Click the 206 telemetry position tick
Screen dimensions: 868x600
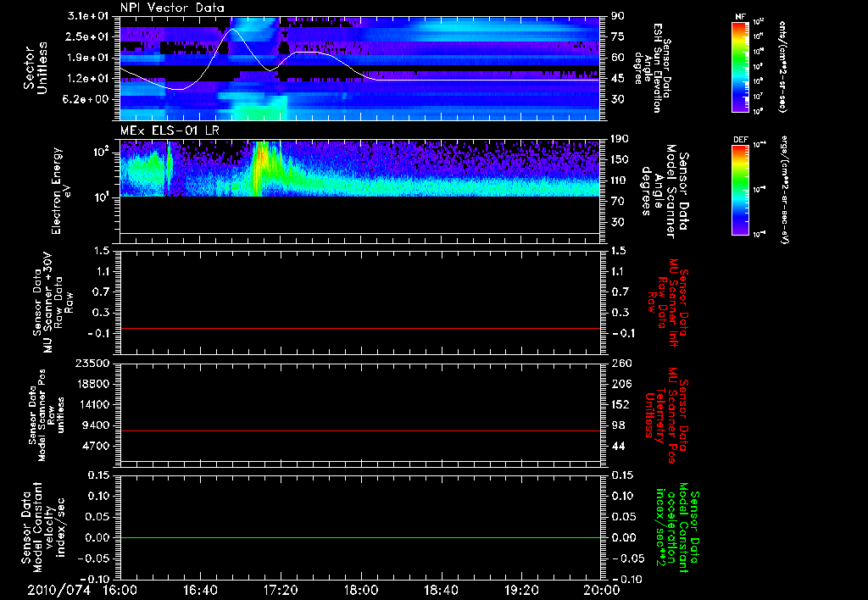click(x=621, y=384)
